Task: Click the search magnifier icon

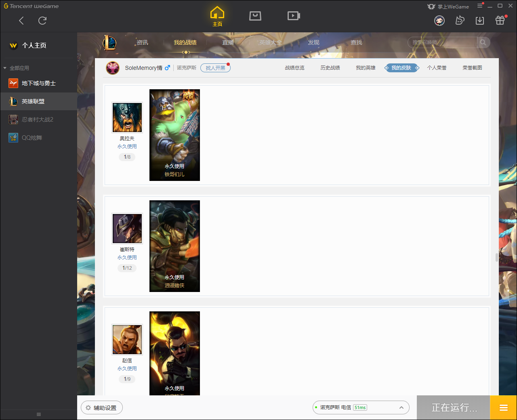Action: coord(483,42)
